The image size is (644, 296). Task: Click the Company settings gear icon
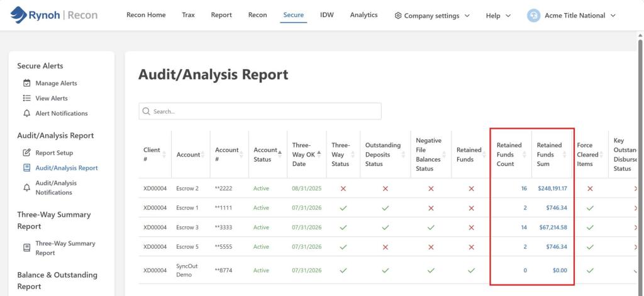[x=397, y=16]
